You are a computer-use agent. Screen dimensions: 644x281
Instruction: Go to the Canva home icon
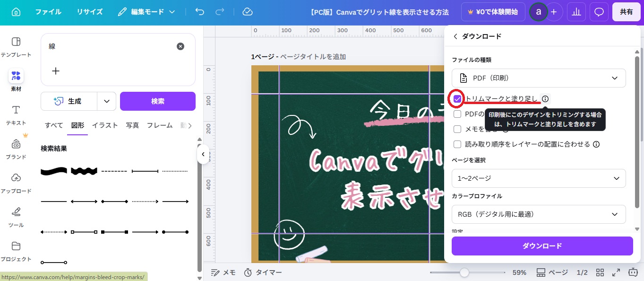coord(16,12)
